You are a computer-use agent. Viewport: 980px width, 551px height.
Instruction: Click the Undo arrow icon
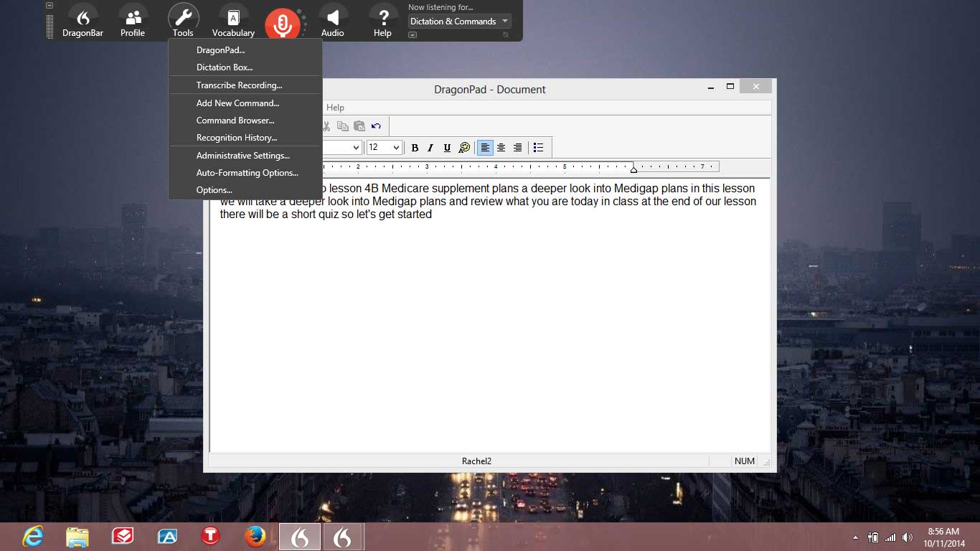click(376, 126)
